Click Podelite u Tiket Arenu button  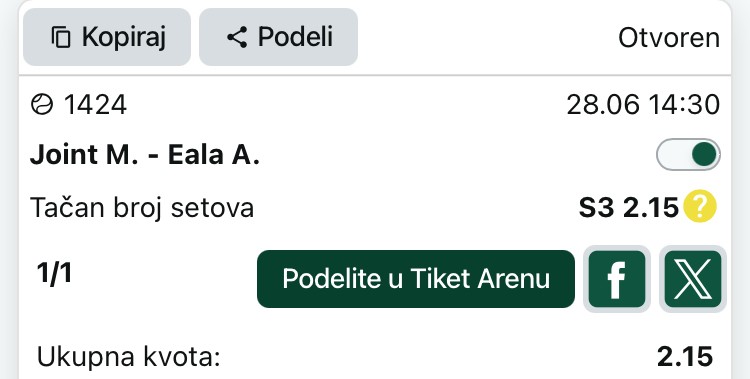click(x=416, y=279)
